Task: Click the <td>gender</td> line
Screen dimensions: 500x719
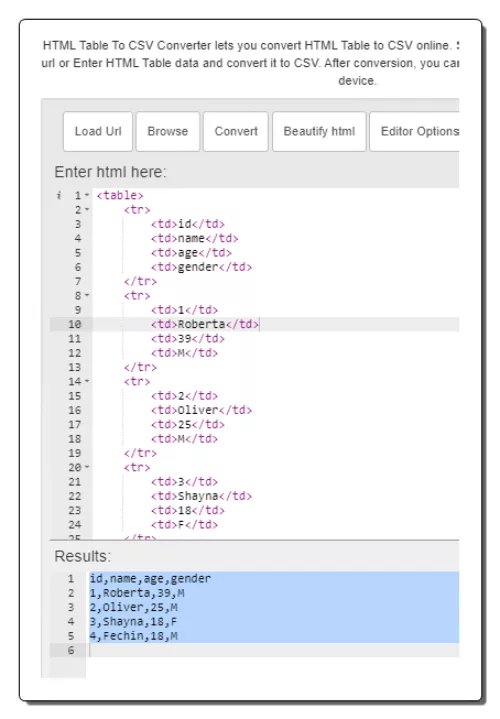Action: 201,267
